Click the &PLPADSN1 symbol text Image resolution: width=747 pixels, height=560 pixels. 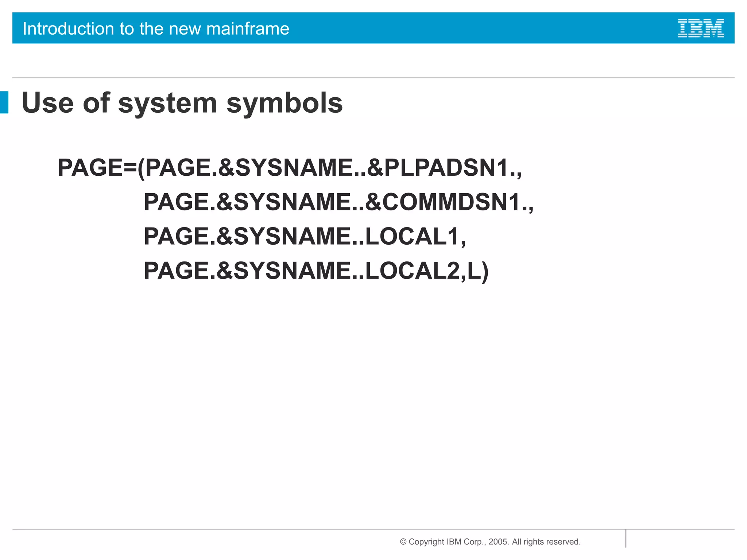pos(438,168)
